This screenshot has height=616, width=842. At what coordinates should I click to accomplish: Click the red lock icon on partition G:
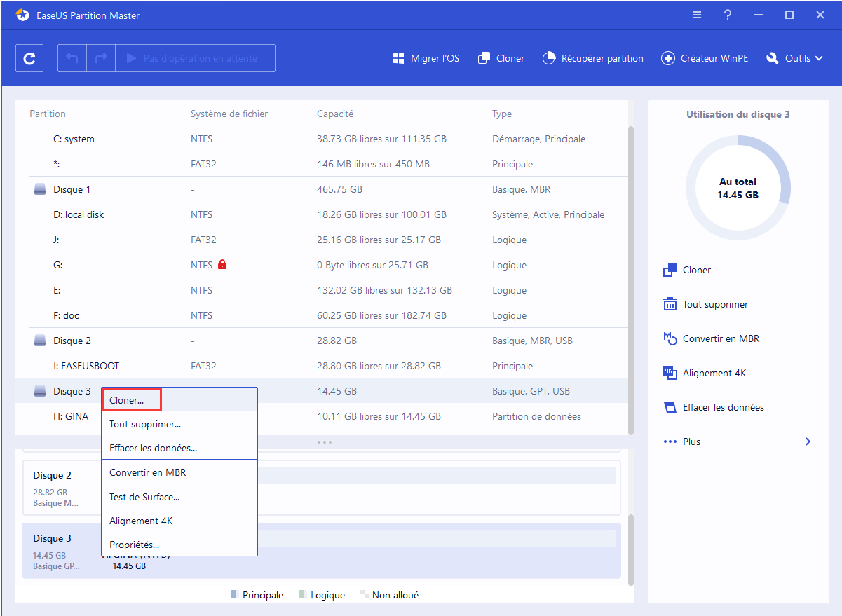coord(222,265)
